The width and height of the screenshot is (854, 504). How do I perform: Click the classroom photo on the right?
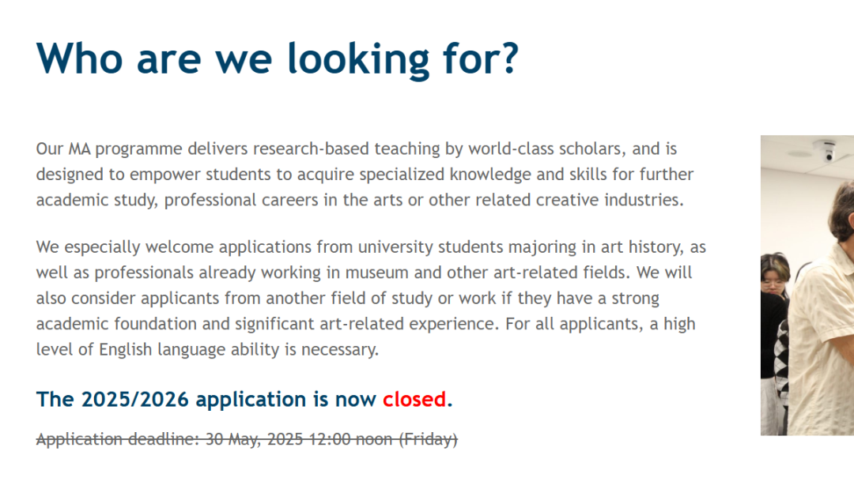(807, 285)
